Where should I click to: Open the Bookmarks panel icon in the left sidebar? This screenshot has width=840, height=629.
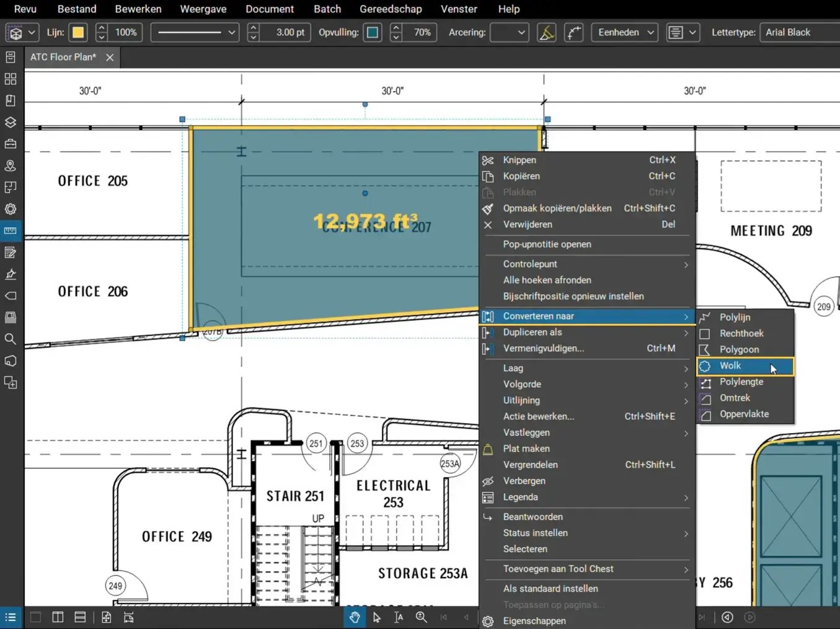click(11, 100)
